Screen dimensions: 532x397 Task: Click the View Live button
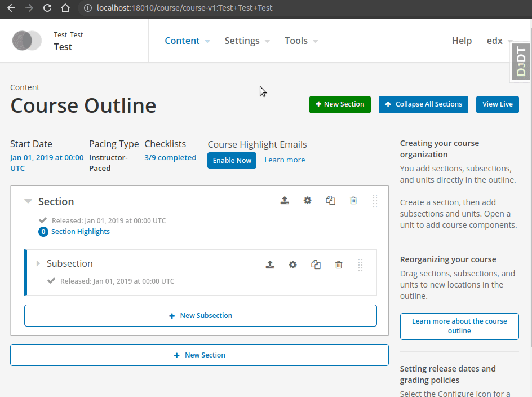coord(498,104)
